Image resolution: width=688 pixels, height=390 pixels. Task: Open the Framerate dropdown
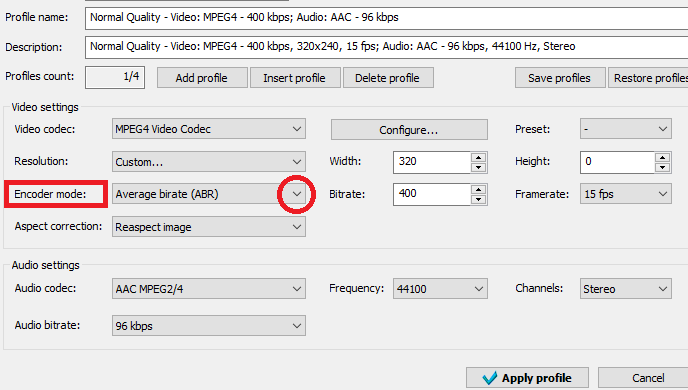(x=626, y=194)
